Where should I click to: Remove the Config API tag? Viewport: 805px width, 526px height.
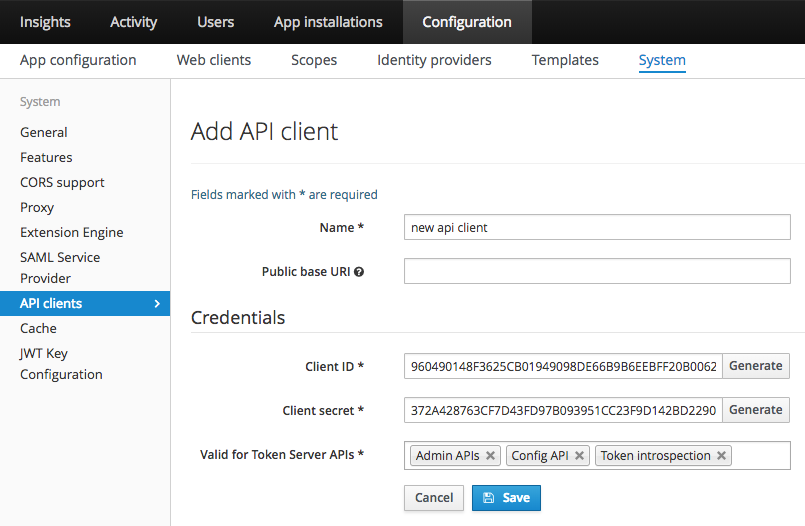point(580,456)
